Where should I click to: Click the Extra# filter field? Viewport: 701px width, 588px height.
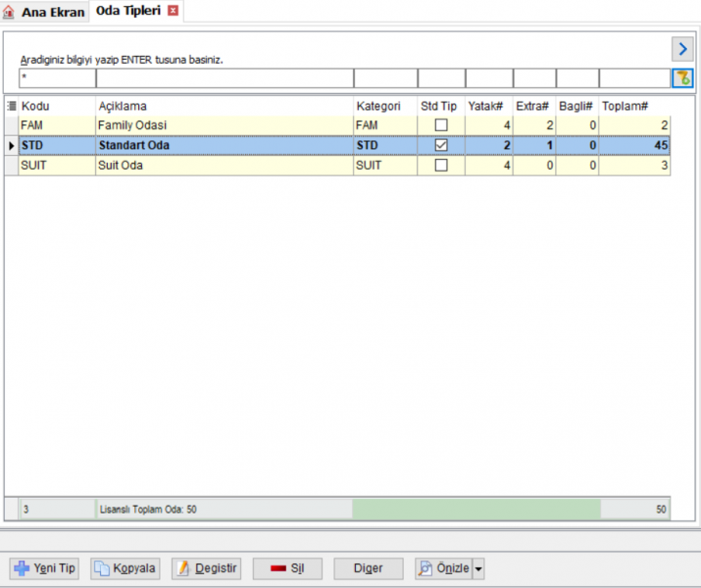click(x=534, y=78)
